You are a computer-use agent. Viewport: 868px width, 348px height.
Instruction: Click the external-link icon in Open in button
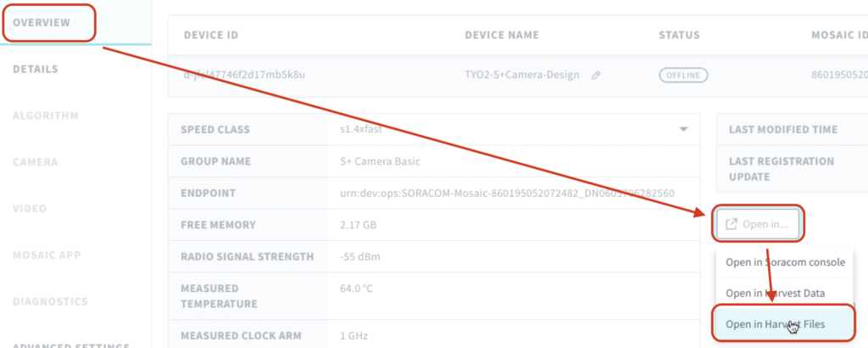(x=732, y=224)
